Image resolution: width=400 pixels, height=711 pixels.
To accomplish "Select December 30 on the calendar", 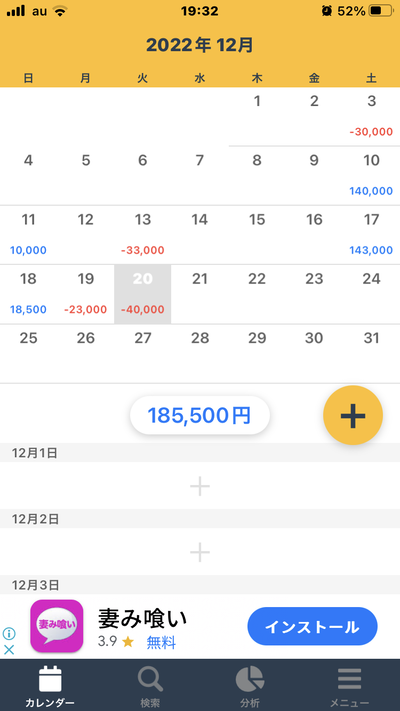I will (x=314, y=354).
